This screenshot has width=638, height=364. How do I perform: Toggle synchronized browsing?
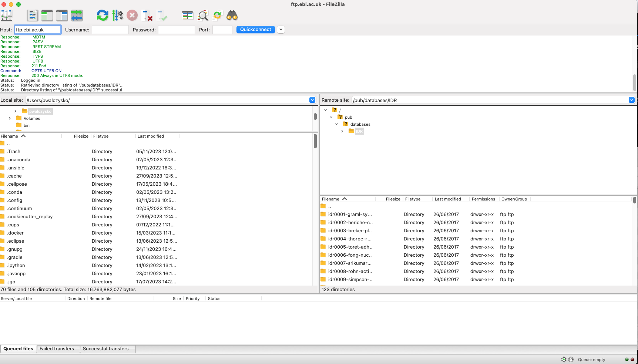(217, 16)
